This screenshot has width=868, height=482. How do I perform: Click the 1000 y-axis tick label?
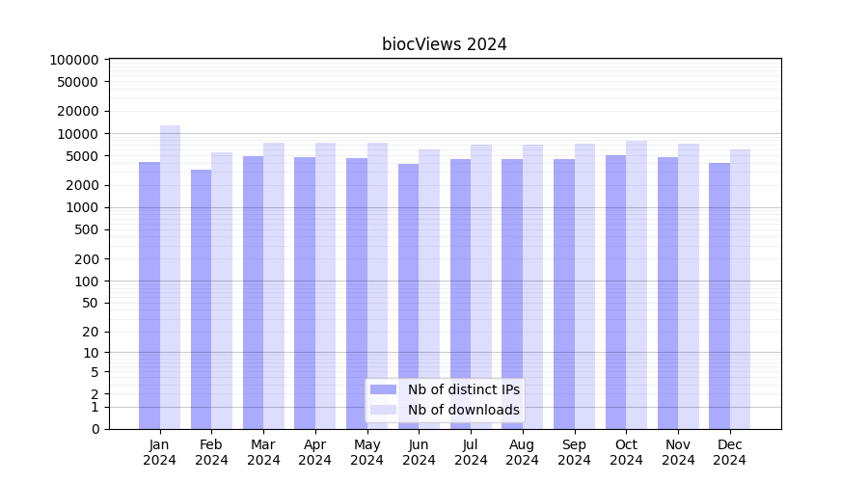[81, 207]
